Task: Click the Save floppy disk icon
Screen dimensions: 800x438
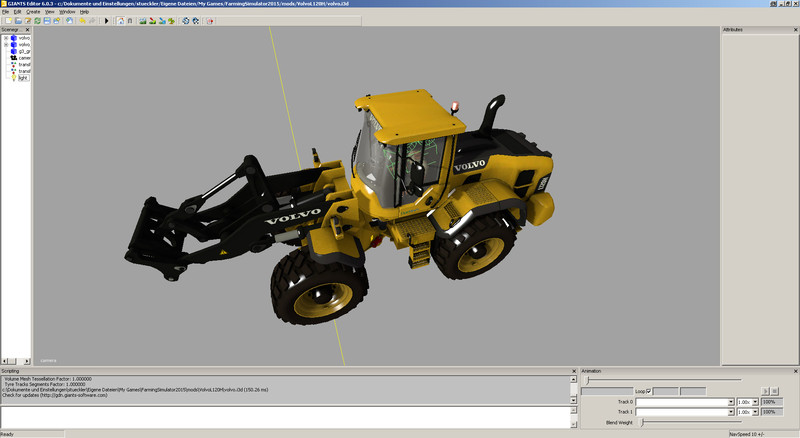Action: pyautogui.click(x=47, y=21)
